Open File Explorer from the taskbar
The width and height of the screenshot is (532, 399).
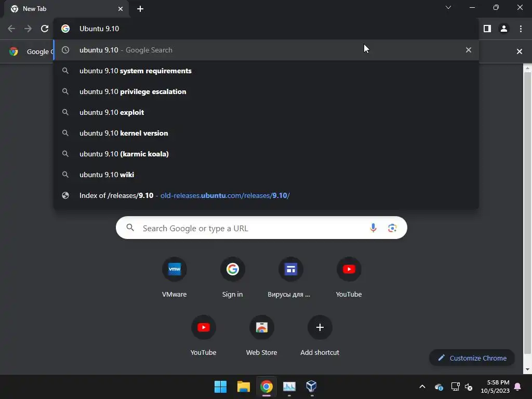243,387
